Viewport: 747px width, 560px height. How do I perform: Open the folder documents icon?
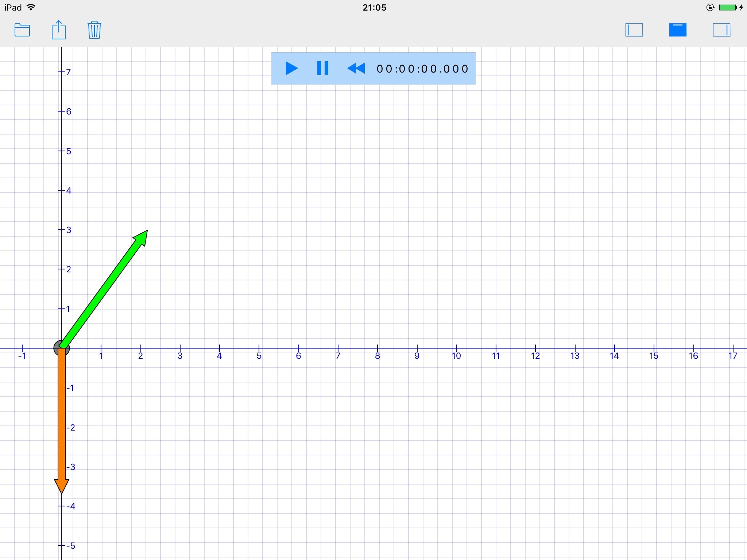click(x=22, y=30)
